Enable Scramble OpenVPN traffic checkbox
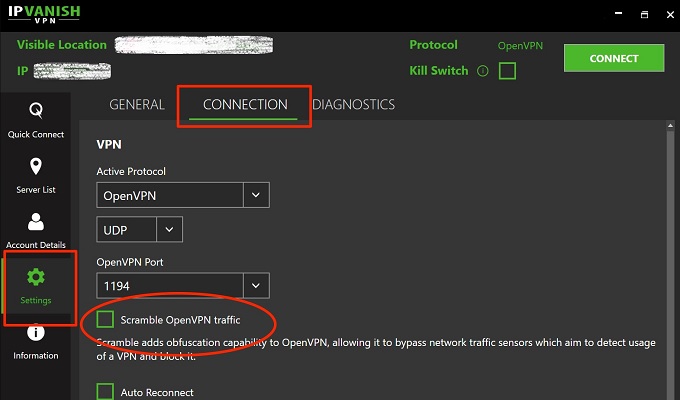 (x=105, y=319)
